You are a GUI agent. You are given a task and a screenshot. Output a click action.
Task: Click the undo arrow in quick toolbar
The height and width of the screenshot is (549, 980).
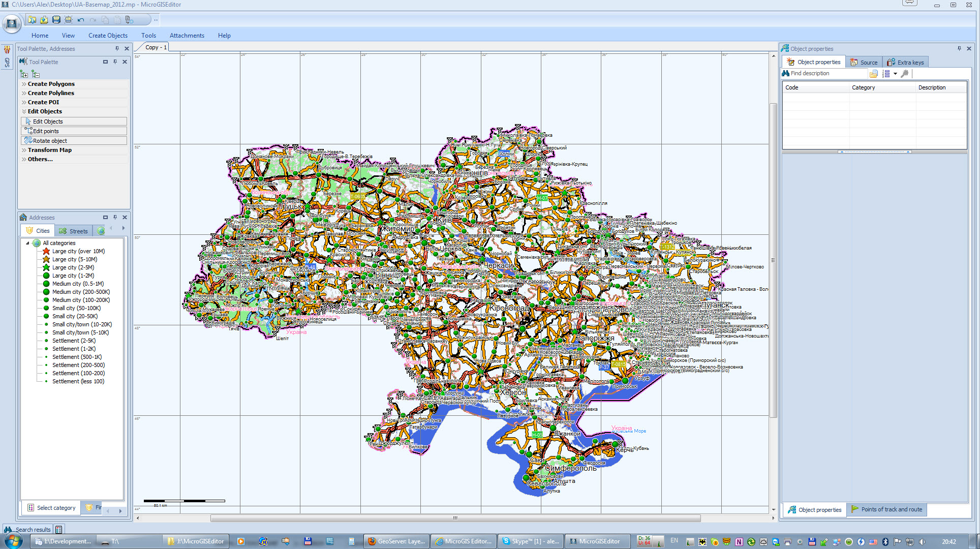click(x=81, y=20)
